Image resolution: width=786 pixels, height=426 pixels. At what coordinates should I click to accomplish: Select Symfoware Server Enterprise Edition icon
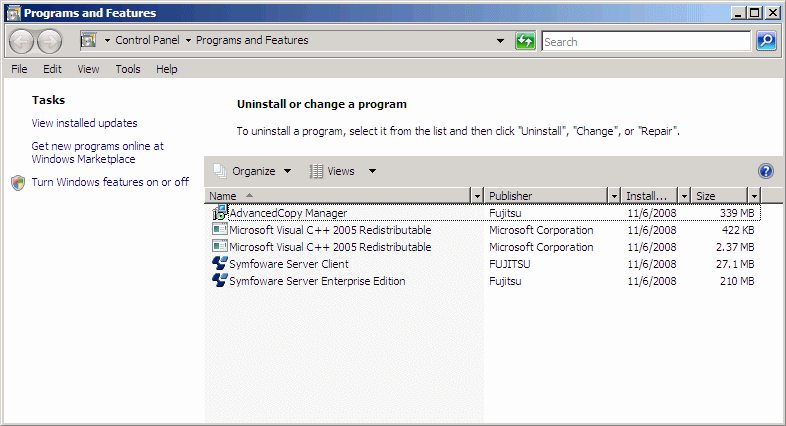(220, 281)
